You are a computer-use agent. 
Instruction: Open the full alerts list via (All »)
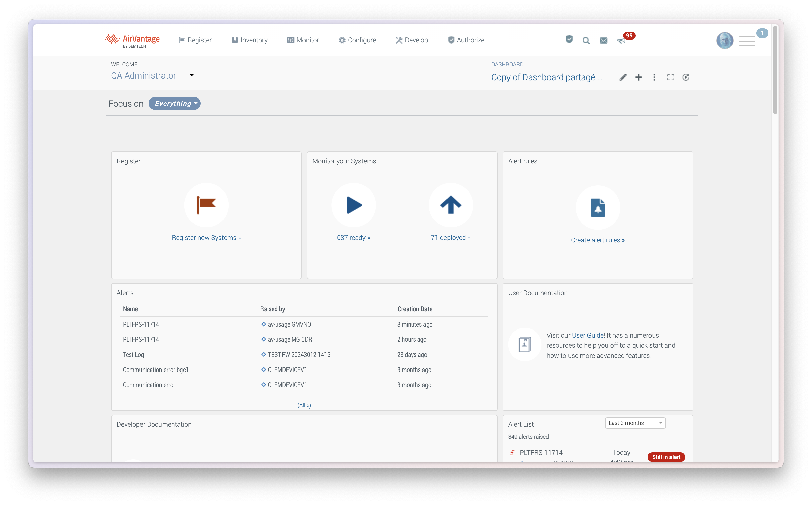pos(304,405)
